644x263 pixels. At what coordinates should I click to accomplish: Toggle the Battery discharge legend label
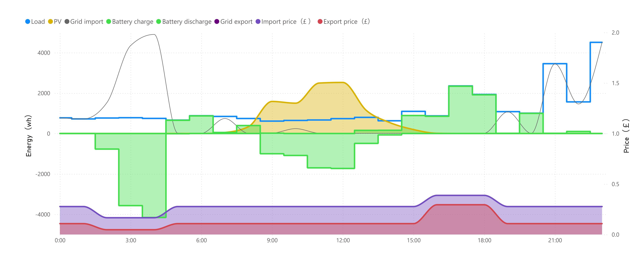click(x=187, y=22)
